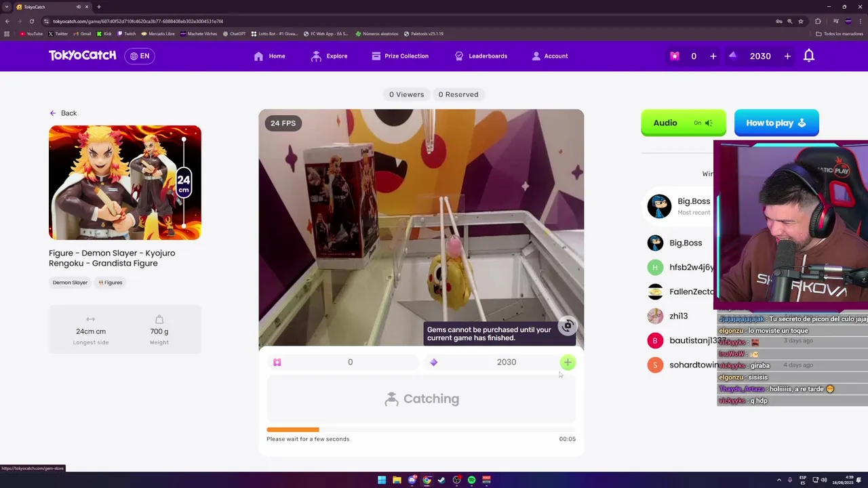Click the 00:05 countdown timer

[x=567, y=439]
